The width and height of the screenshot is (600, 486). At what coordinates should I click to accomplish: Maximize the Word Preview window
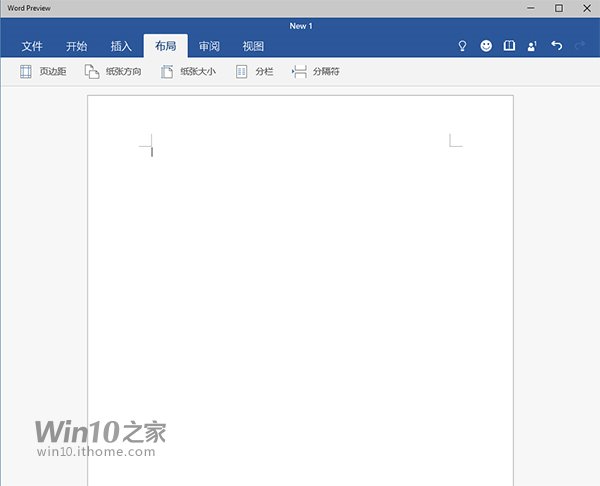coord(559,8)
